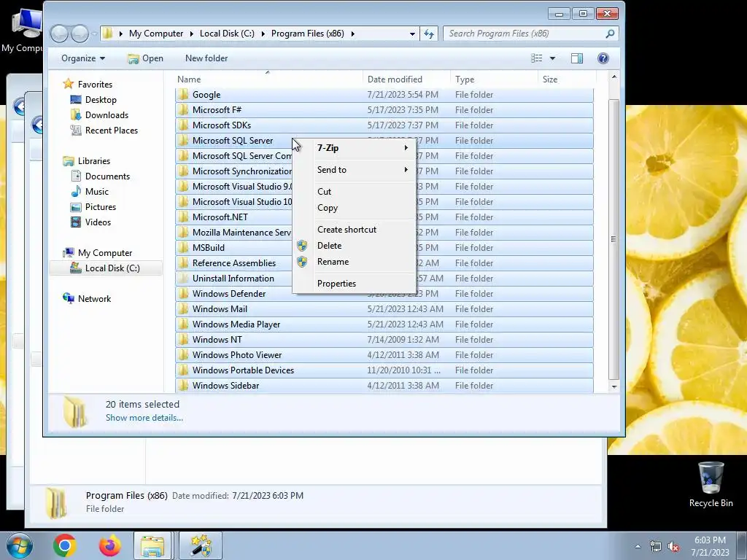Click the change view icon

(x=537, y=58)
